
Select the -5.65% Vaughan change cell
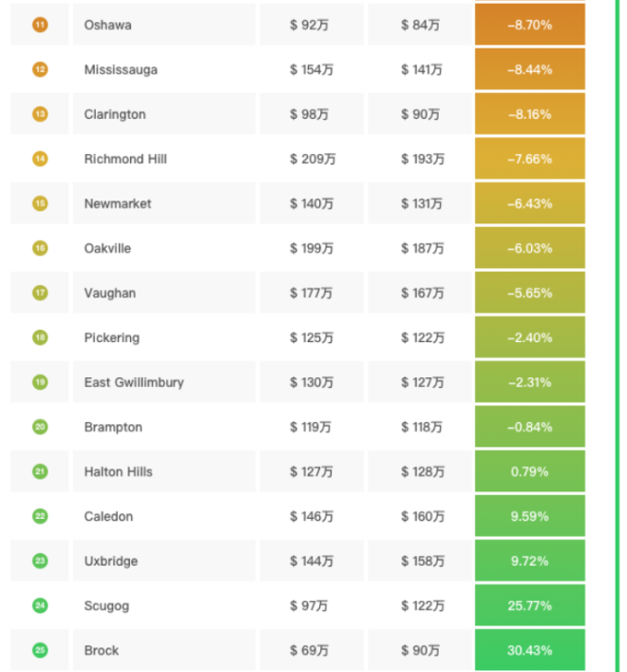pos(530,293)
